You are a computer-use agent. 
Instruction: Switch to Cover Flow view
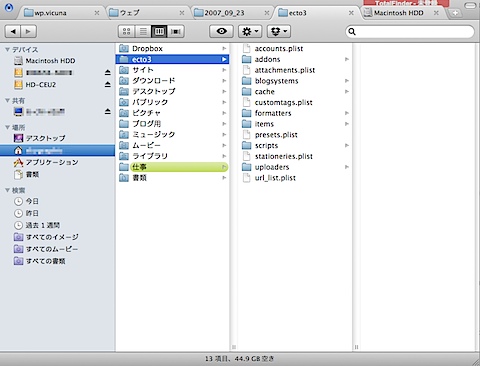tap(176, 31)
